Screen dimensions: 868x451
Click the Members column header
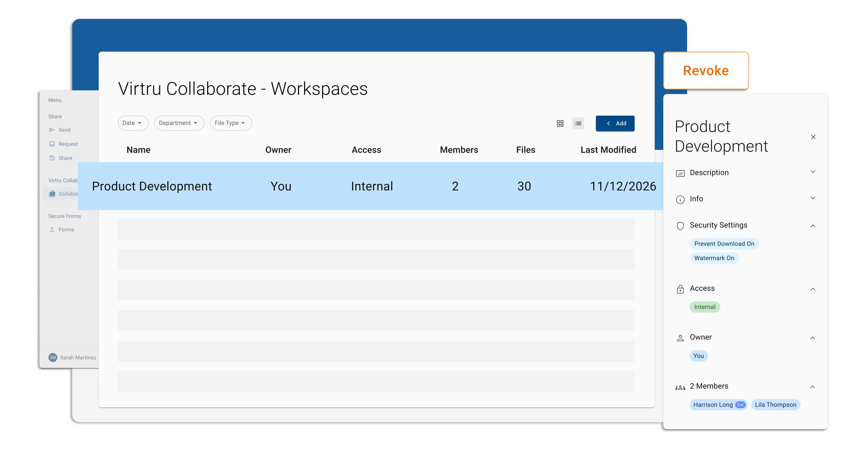click(459, 149)
